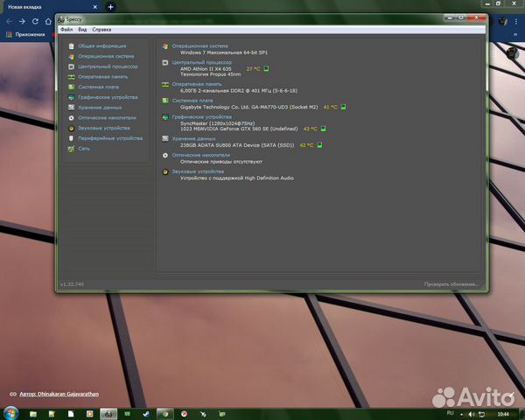Reload the browser page
525x420 pixels.
click(35, 21)
